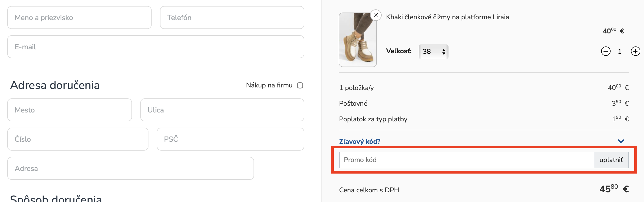Click the Zľavový kód? link
The width and height of the screenshot is (644, 202).
click(360, 141)
